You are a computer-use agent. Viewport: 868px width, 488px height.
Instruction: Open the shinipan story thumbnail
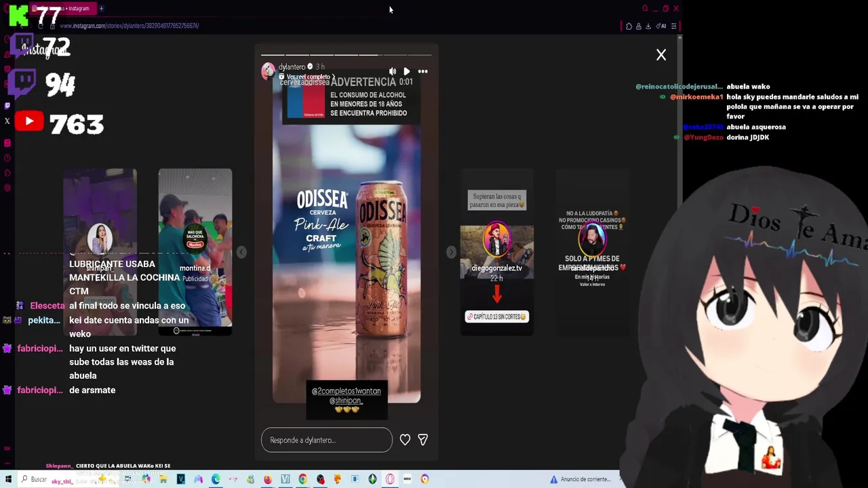coord(100,252)
